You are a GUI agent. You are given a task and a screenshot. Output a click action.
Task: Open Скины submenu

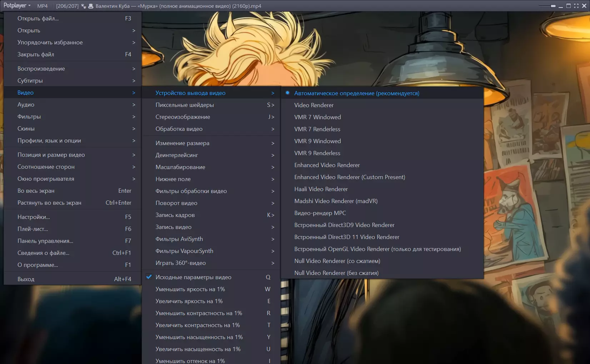point(72,128)
